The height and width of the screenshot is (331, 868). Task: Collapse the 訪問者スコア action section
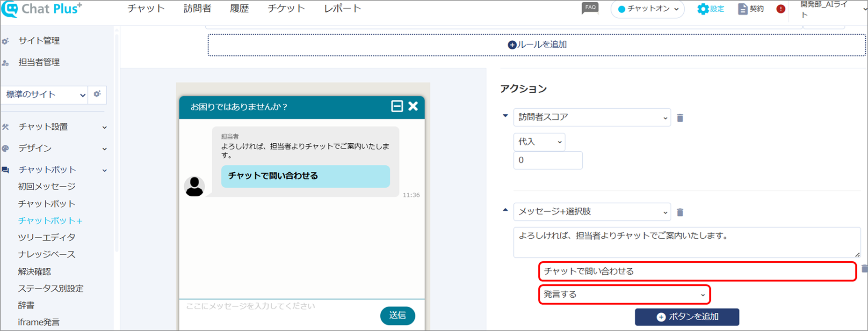[505, 116]
